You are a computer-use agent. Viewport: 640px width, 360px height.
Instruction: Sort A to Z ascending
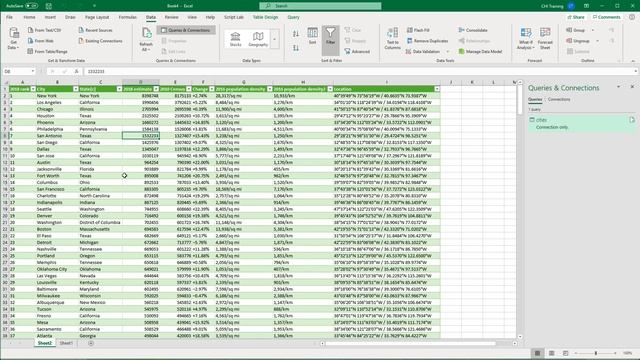coord(296,34)
